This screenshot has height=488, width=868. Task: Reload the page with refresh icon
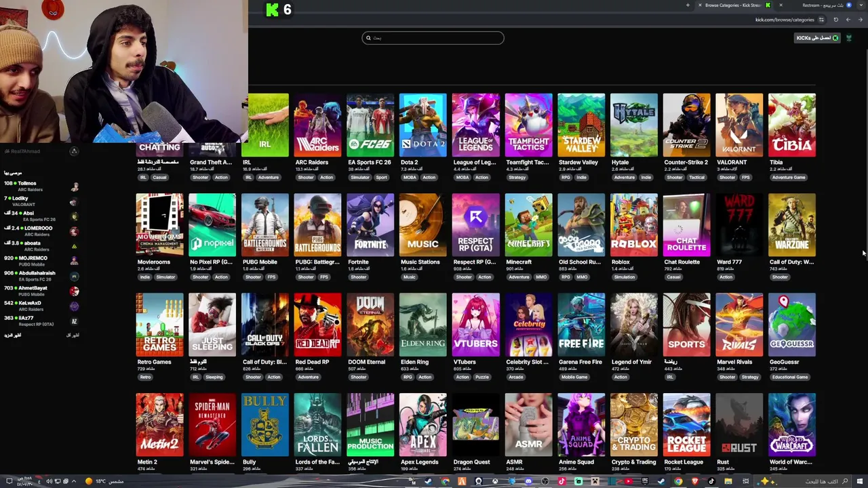pos(836,20)
